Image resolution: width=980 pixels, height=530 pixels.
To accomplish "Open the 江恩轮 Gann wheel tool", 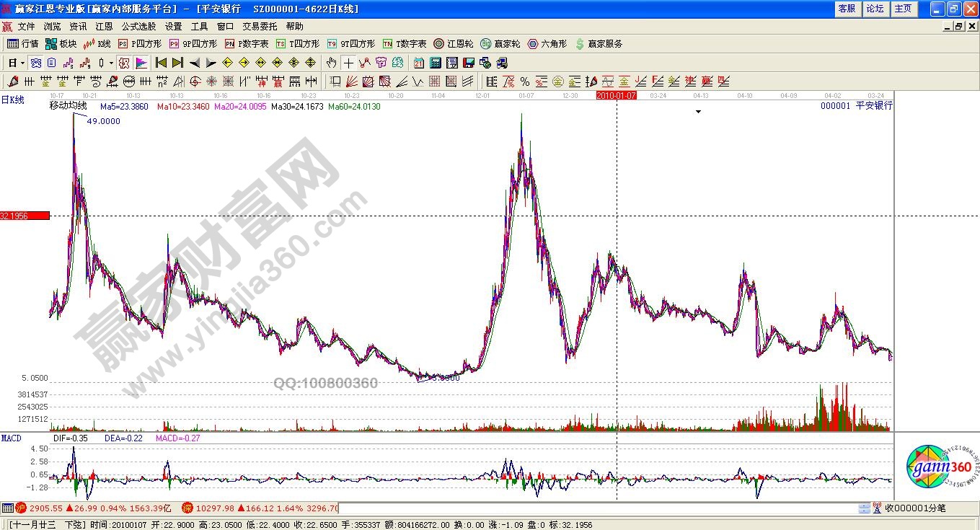I will (x=455, y=44).
